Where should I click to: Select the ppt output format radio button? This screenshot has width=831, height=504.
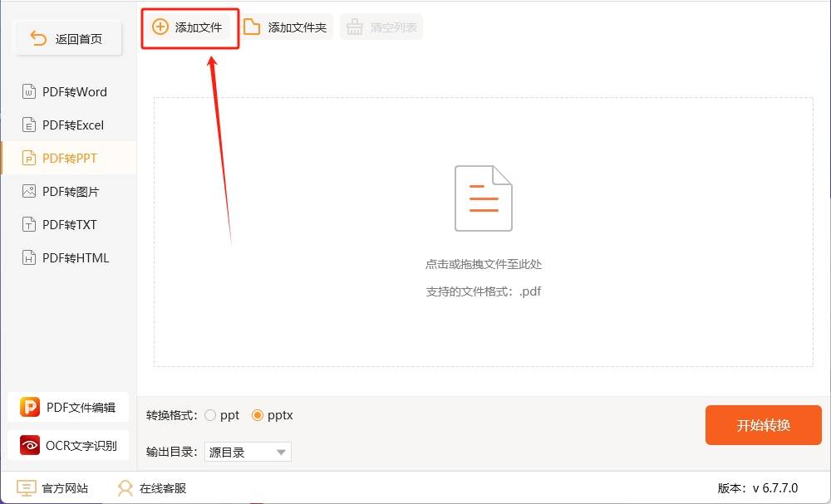tap(209, 414)
